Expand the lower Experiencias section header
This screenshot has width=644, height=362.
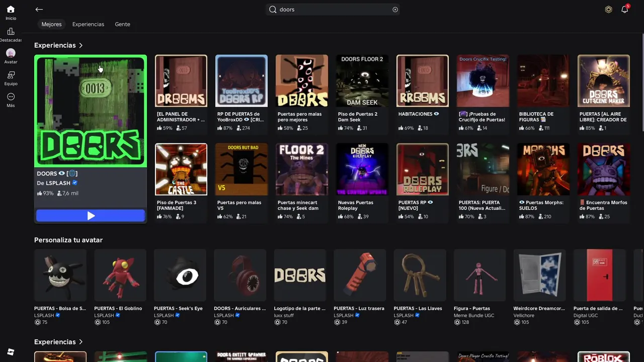(x=58, y=342)
